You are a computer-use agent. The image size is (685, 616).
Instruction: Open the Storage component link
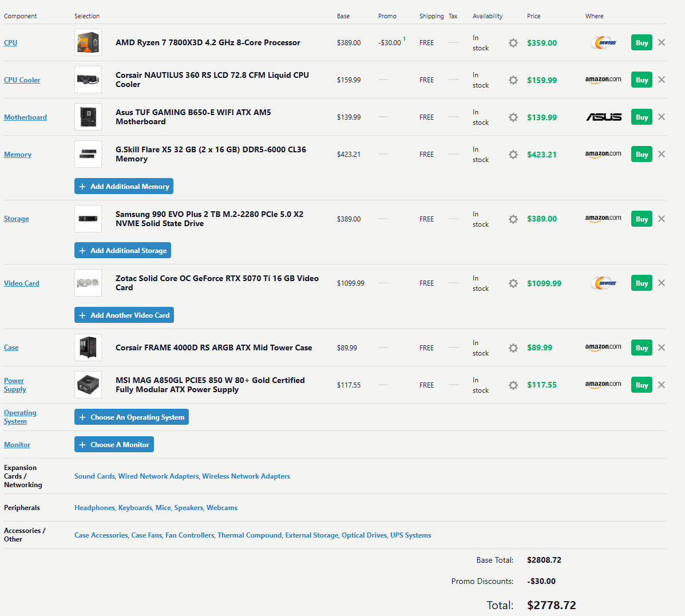[16, 219]
